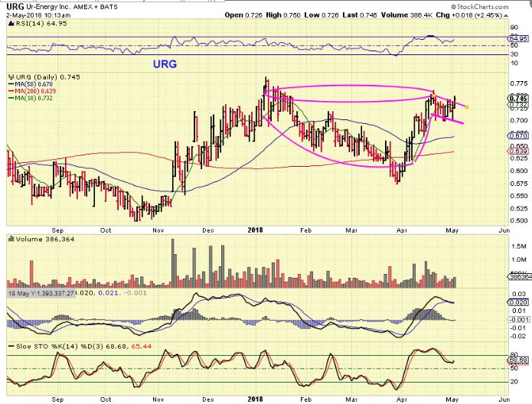This screenshot has width=532, height=404.
Task: Click the 0.03 MACD axis label
Action: tap(518, 294)
